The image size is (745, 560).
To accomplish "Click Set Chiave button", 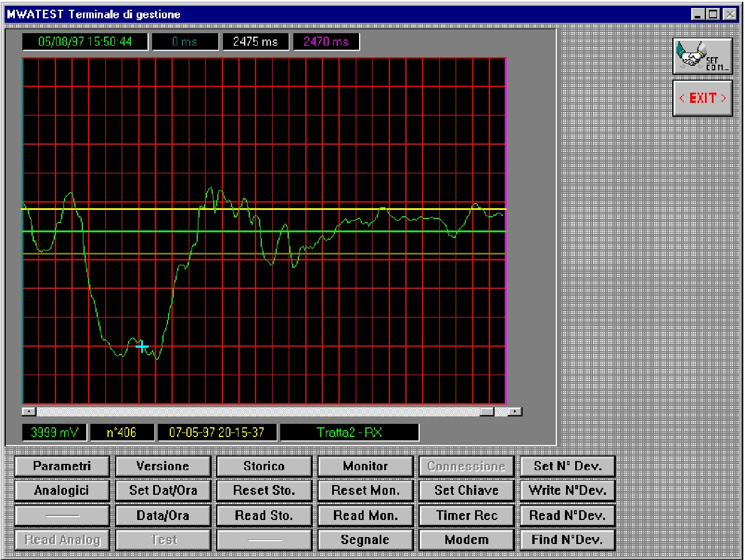I will click(467, 491).
